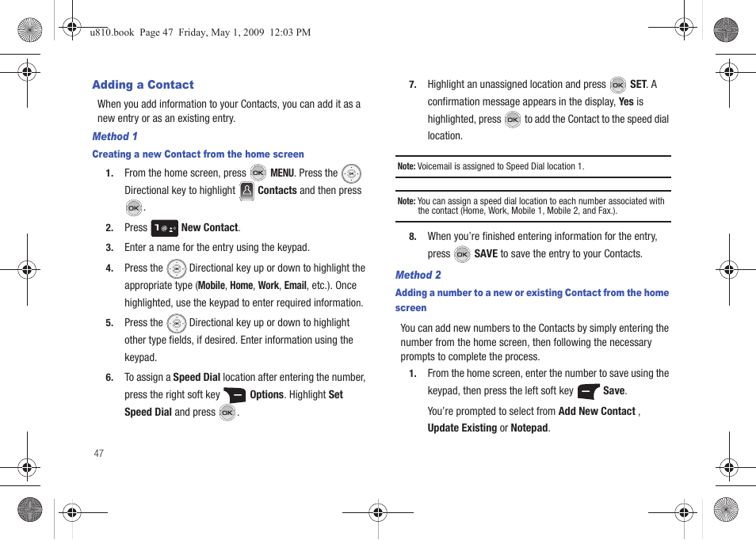This screenshot has height=540, width=756.
Task: Click the Directional key icon after MENU
Action: click(x=351, y=173)
